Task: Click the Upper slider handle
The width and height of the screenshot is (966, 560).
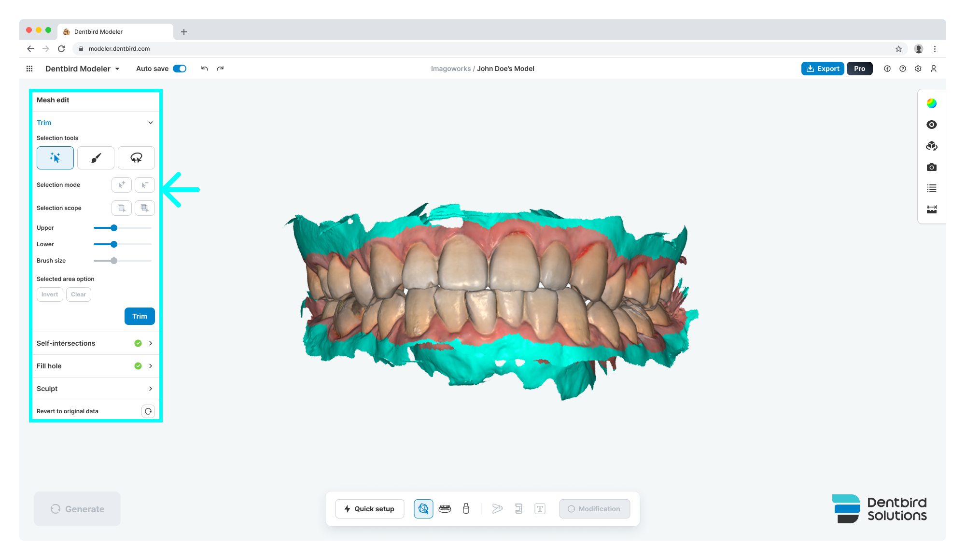Action: [x=114, y=228]
